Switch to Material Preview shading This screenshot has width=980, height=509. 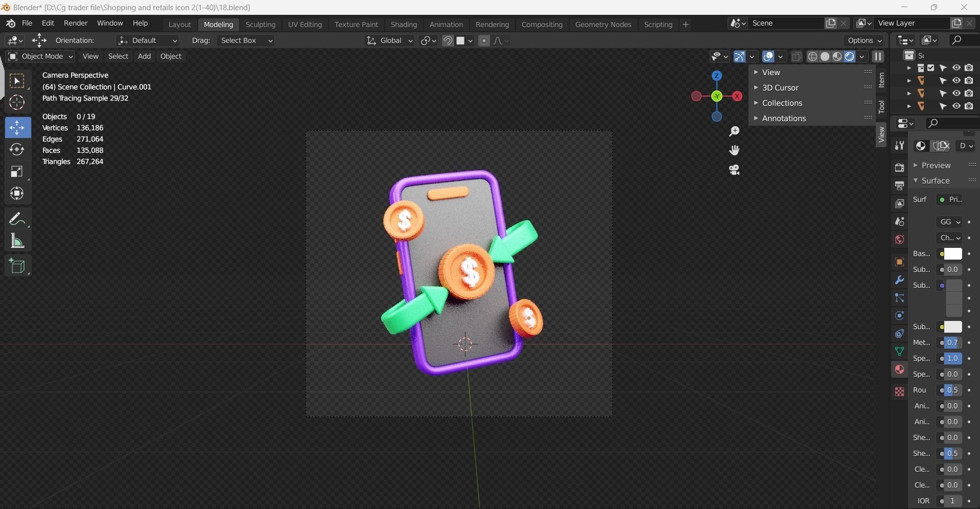(x=837, y=56)
